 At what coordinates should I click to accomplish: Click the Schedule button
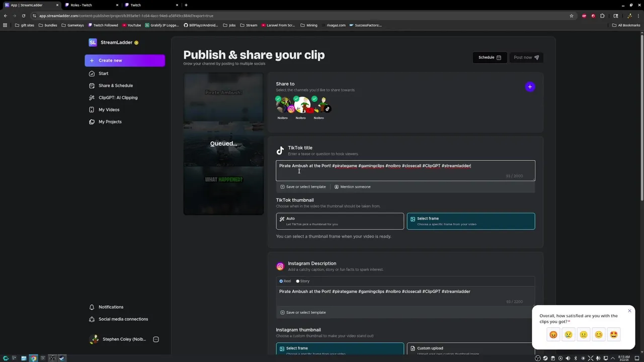(490, 57)
